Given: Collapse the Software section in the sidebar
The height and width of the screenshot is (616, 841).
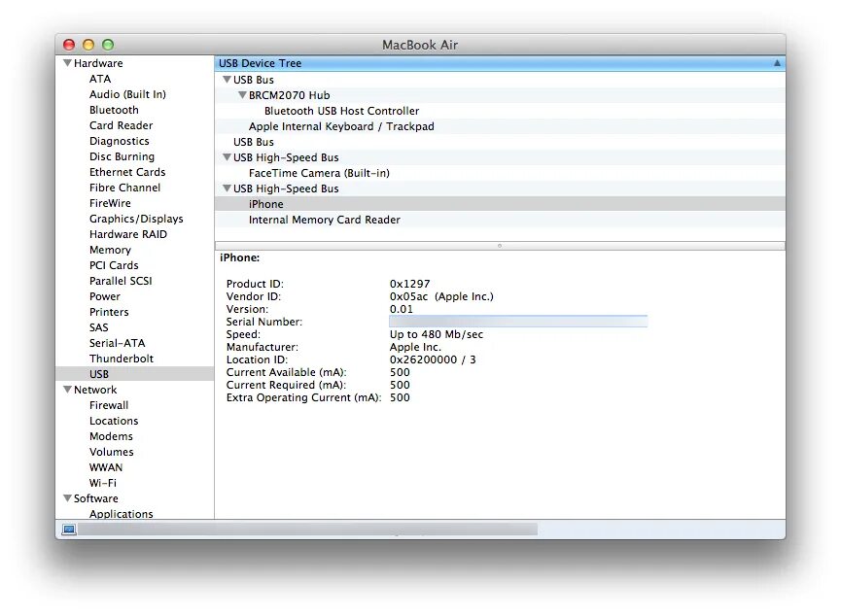Looking at the screenshot, I should [x=67, y=498].
